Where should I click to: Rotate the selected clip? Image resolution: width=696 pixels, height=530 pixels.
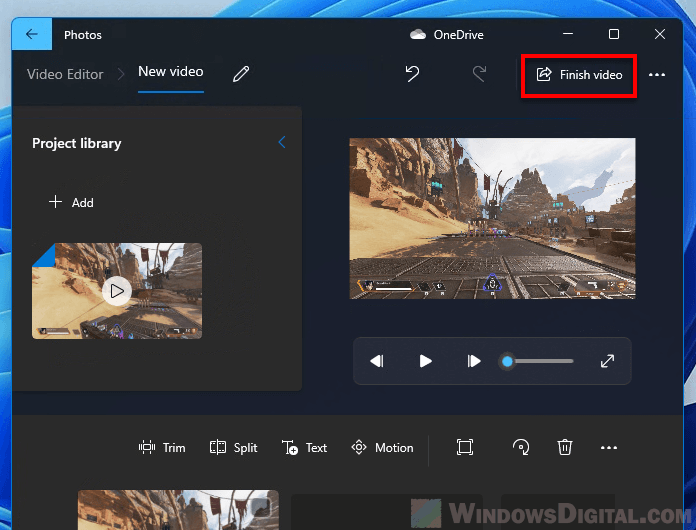521,447
